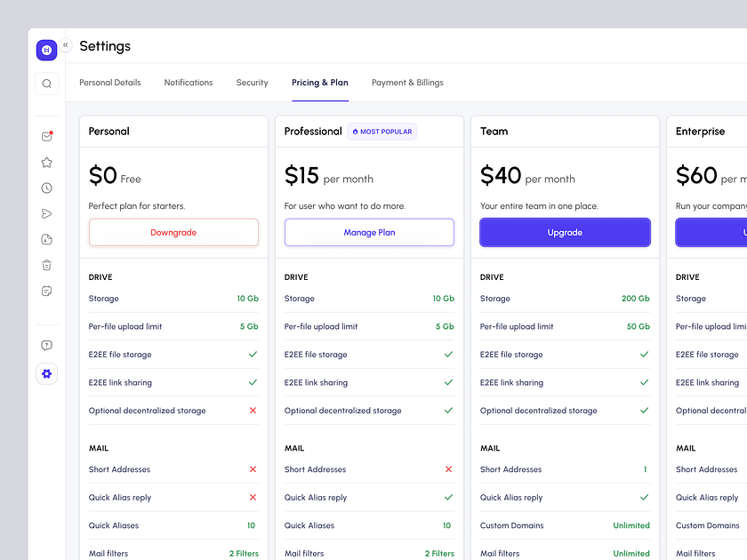Image resolution: width=747 pixels, height=560 pixels.
Task: Click the Most Popular badge
Action: tap(382, 132)
